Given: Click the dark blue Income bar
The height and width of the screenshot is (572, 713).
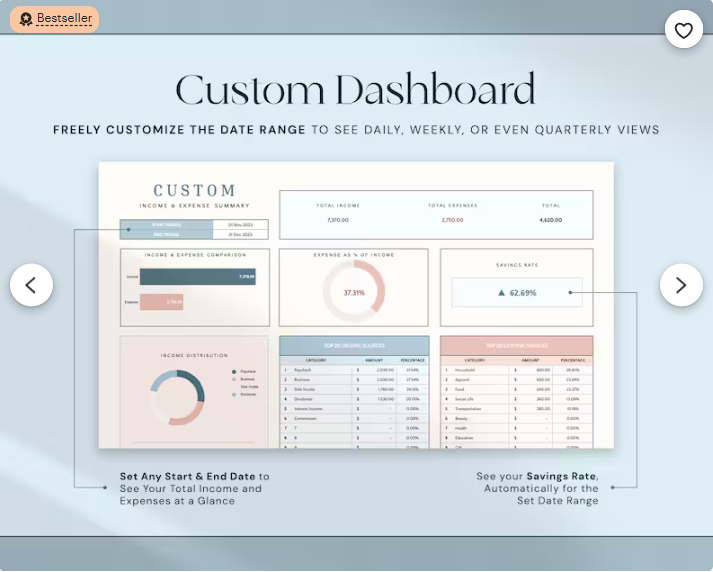Looking at the screenshot, I should 198,276.
